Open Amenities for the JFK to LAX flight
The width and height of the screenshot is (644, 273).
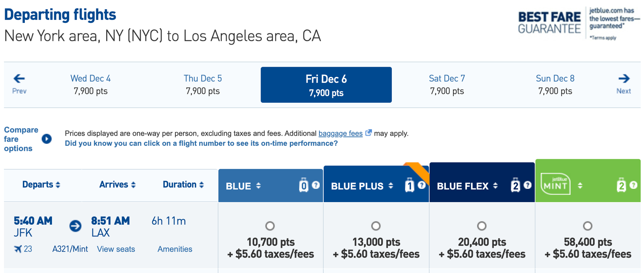(x=175, y=249)
